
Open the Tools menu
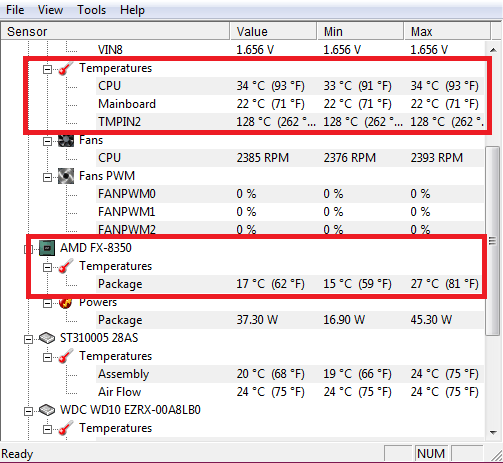(92, 10)
